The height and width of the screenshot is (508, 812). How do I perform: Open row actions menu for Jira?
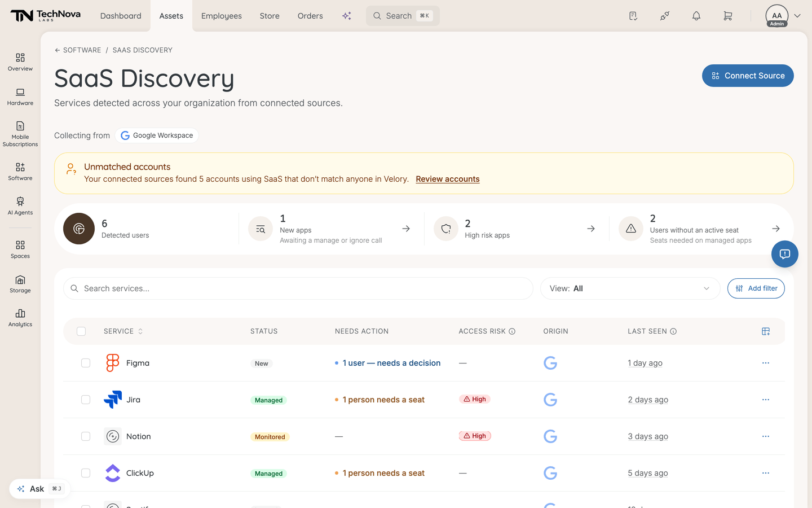tap(766, 400)
